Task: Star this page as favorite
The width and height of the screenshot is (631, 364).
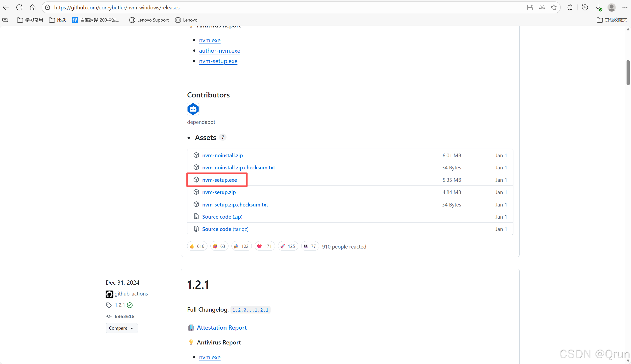Action: tap(554, 7)
